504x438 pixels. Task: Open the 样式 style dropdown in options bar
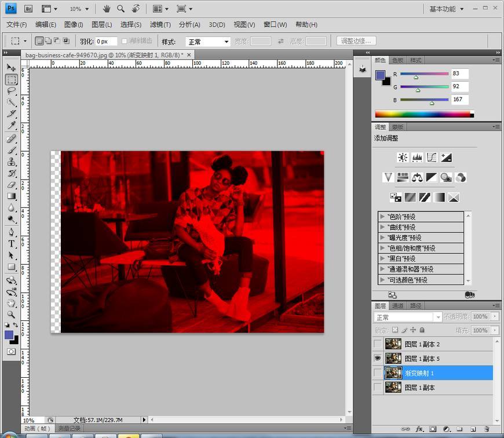207,42
